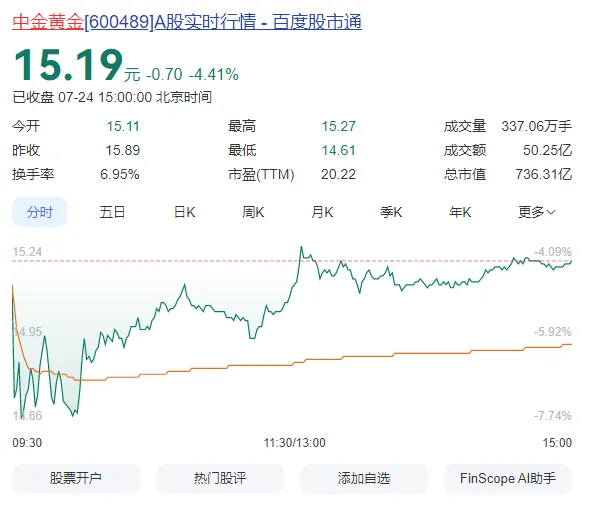The width and height of the screenshot is (599, 509).
Task: Click the 总市值 label
Action: 465,175
